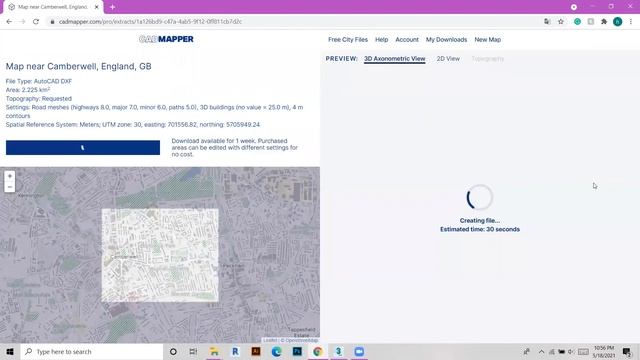Image resolution: width=640 pixels, height=360 pixels.
Task: Open the network status in tray
Action: click(x=551, y=351)
